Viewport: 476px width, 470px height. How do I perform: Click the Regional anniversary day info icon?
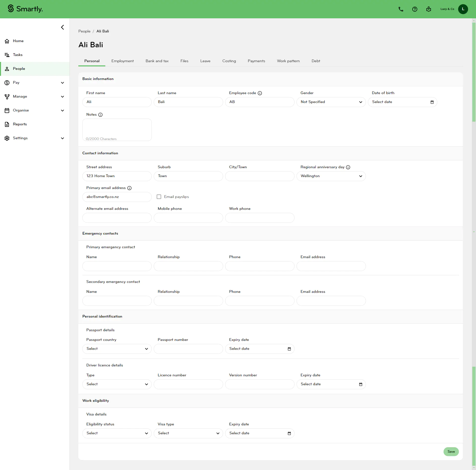[x=348, y=167]
